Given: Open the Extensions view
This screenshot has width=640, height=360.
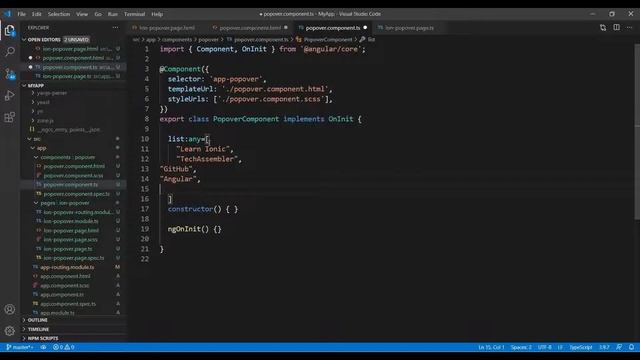Looking at the screenshot, I should pyautogui.click(x=10, y=118).
